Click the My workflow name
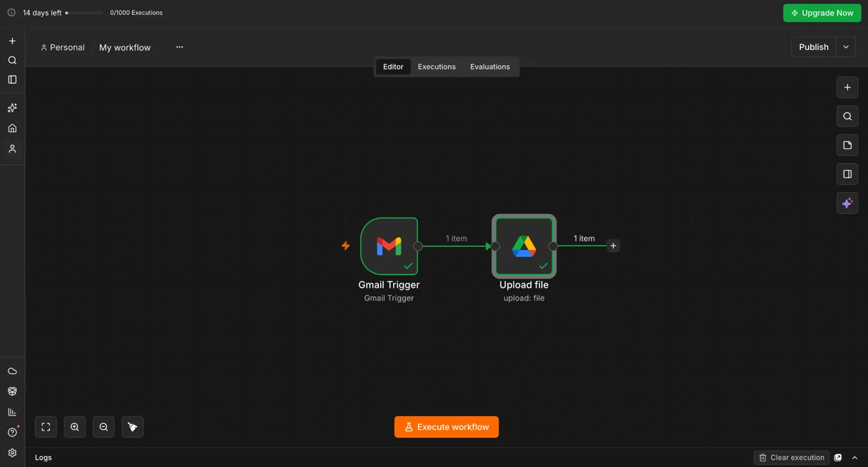The image size is (868, 467). click(x=125, y=48)
